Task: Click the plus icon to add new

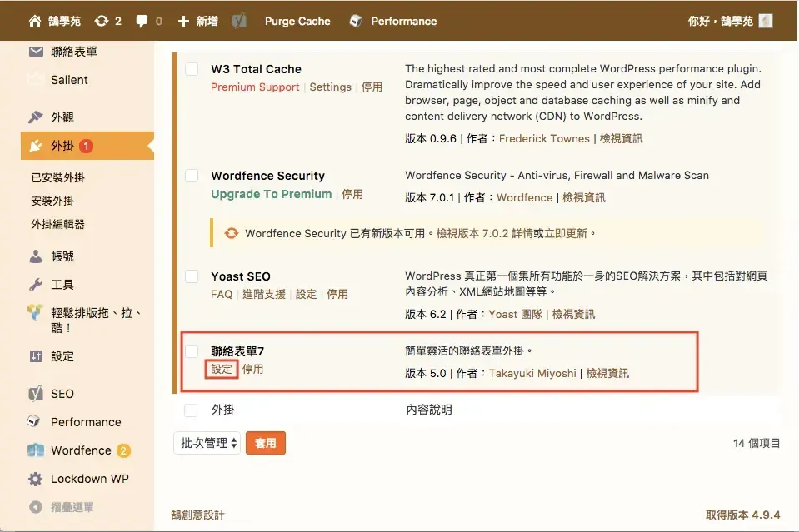Action: pos(183,22)
